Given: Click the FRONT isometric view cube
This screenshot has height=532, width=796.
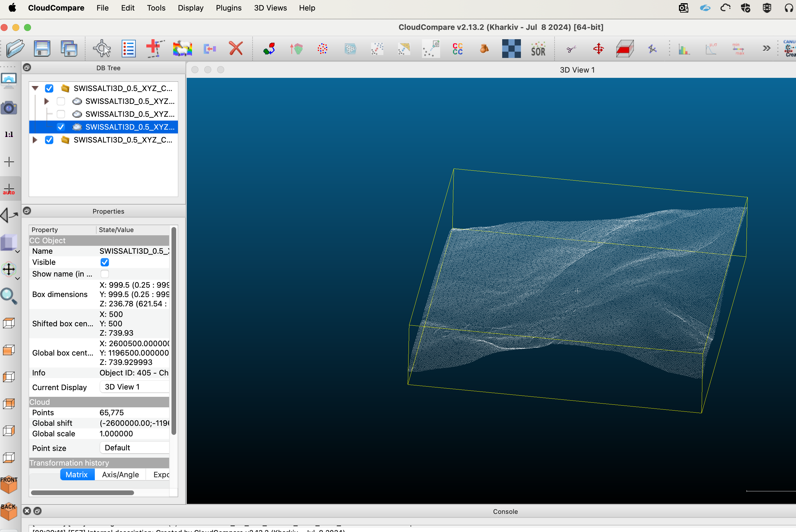Looking at the screenshot, I should (9, 484).
